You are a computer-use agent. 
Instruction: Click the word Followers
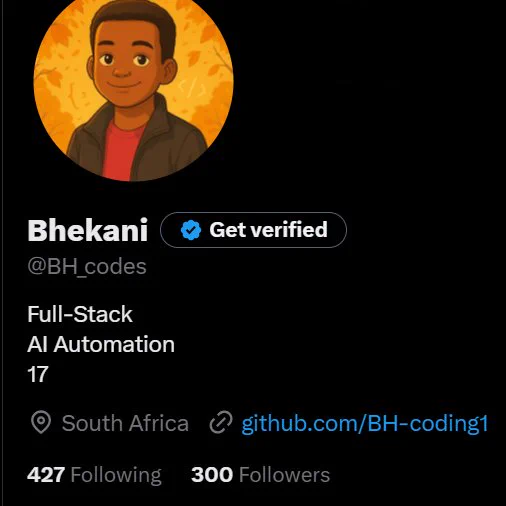[285, 475]
